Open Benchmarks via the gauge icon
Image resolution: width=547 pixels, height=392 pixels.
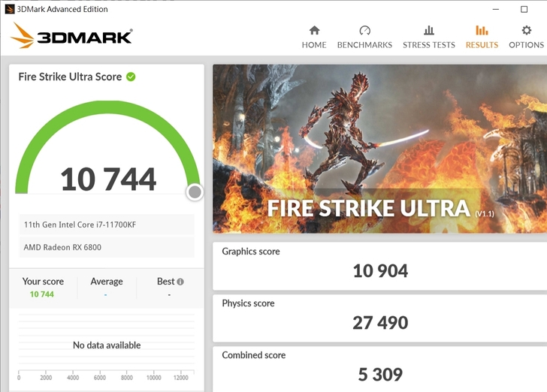pyautogui.click(x=364, y=30)
